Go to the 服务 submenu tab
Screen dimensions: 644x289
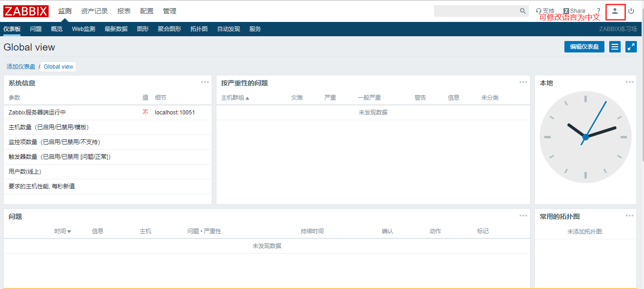tap(255, 29)
